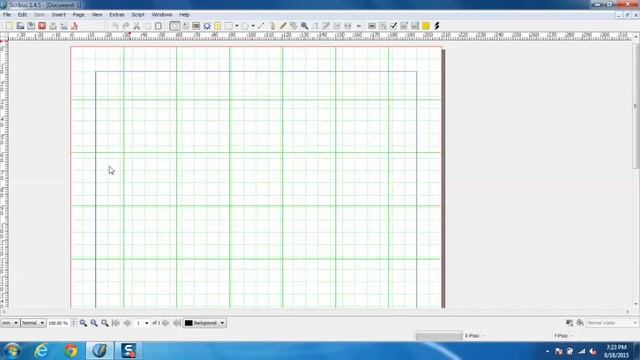
Task: Insert a PDF push button
Action: tap(372, 26)
